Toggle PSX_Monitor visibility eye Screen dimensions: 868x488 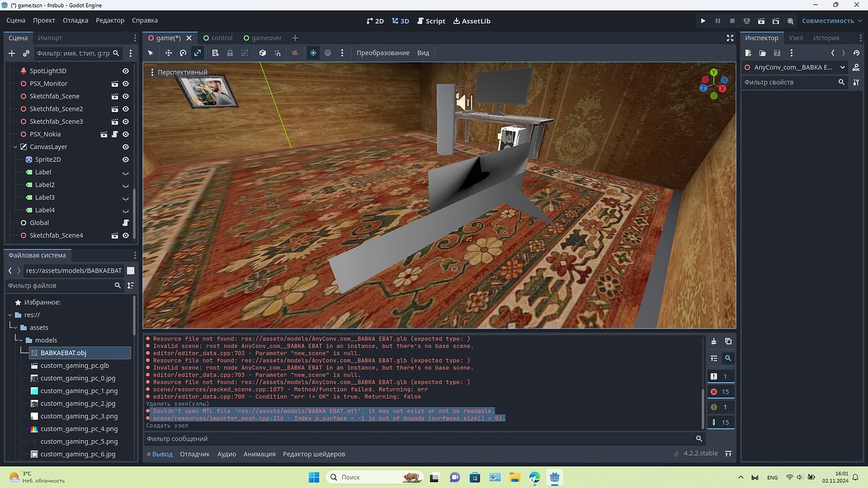click(x=125, y=84)
